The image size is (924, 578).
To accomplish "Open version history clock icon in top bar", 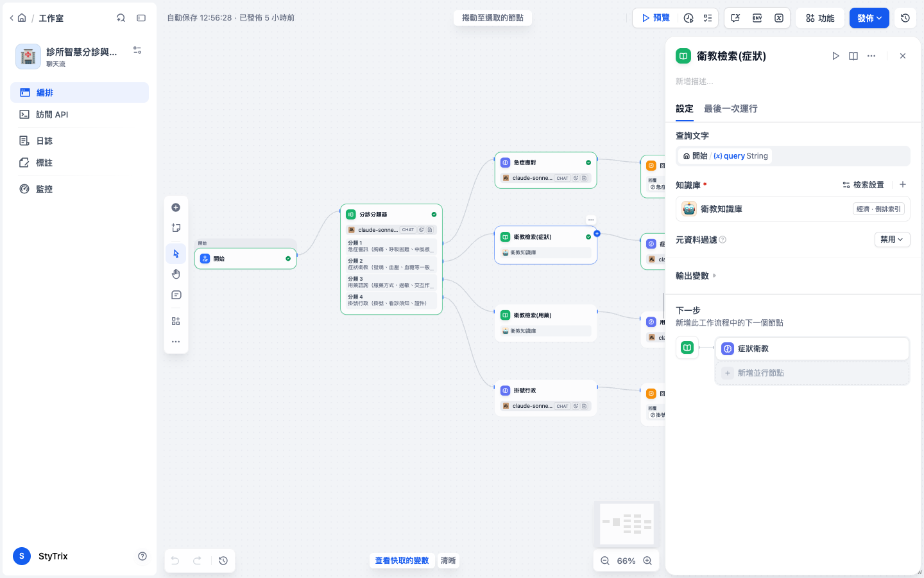I will pyautogui.click(x=905, y=18).
